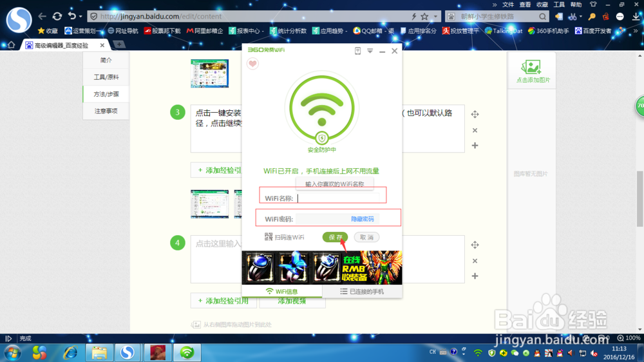Bookmark this page with the star icon

[x=424, y=17]
